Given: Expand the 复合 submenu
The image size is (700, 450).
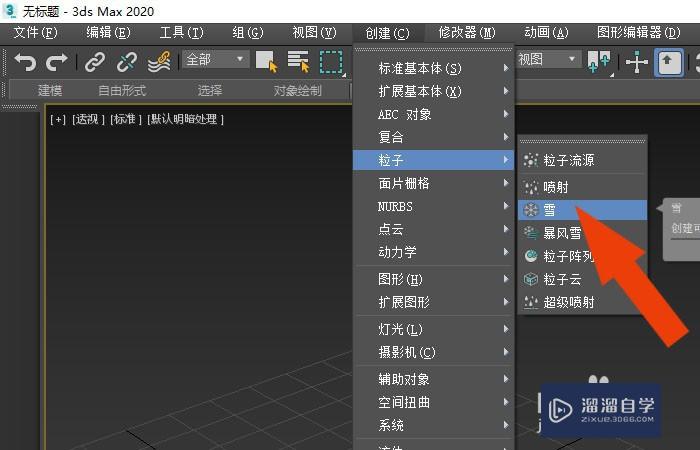Looking at the screenshot, I should [433, 137].
